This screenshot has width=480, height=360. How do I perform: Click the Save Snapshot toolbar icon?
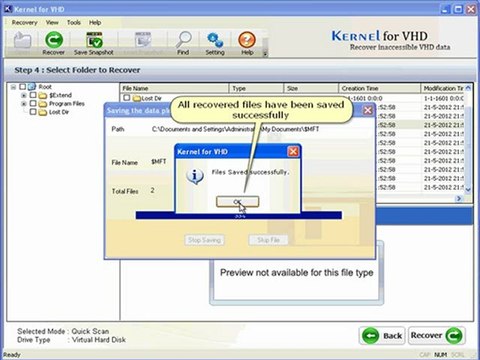pyautogui.click(x=94, y=43)
